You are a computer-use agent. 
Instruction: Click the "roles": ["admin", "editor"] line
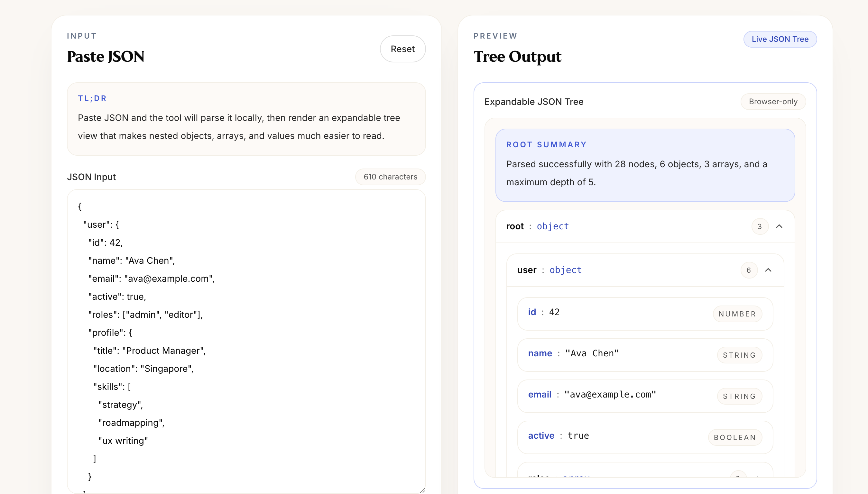(x=145, y=315)
